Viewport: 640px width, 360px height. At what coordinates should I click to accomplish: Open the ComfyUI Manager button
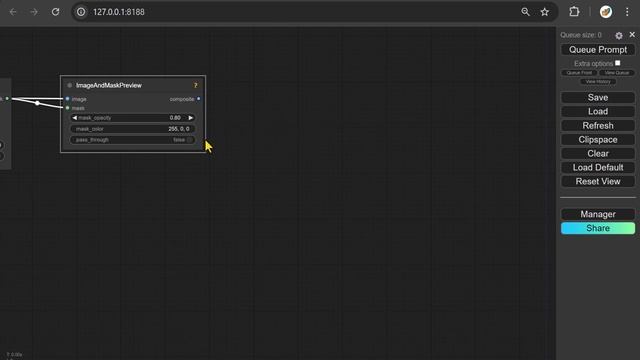pyautogui.click(x=598, y=214)
